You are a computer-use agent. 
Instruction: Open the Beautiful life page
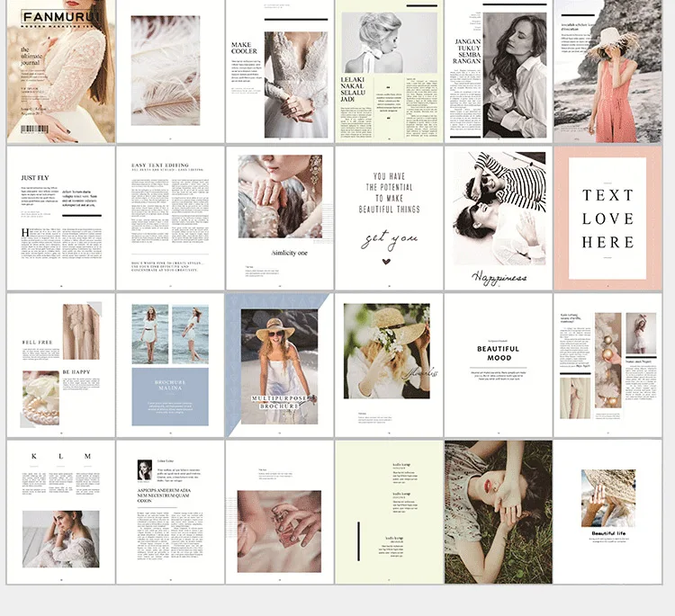(607, 511)
